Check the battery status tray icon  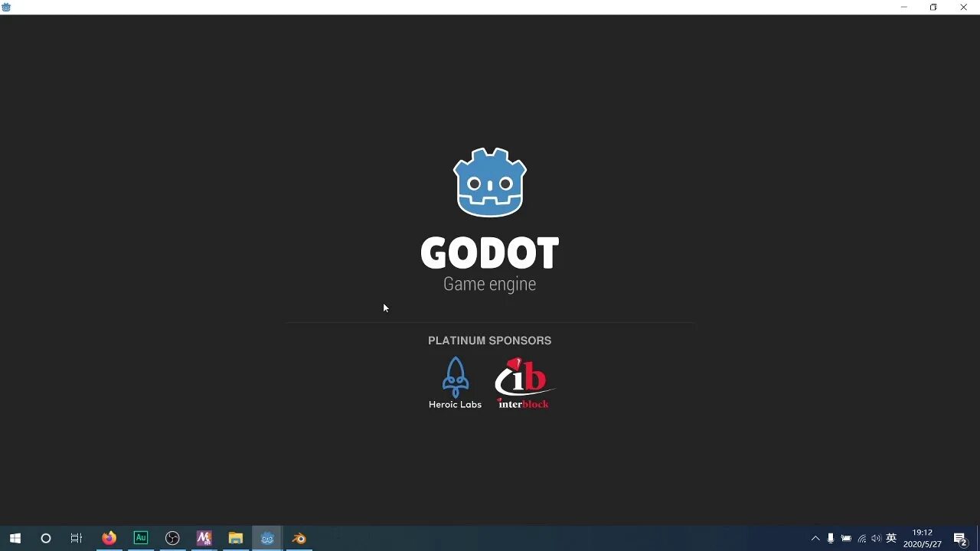click(846, 539)
